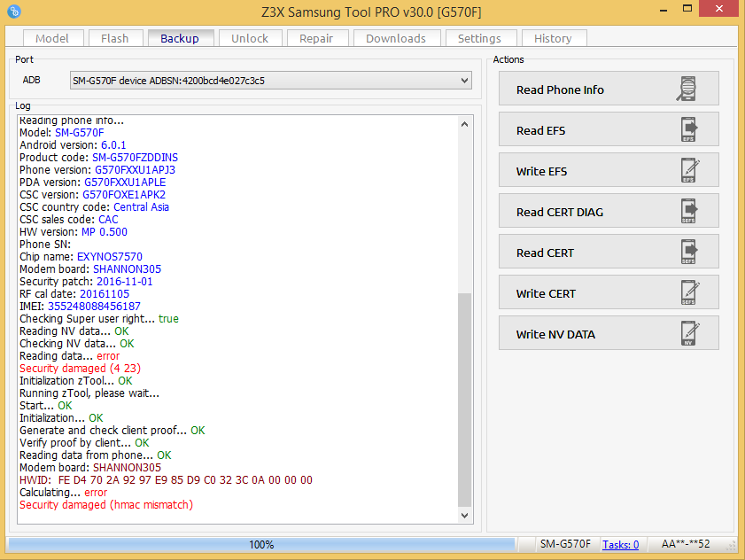Click the Z3X app logo icon
745x560 pixels.
[14, 11]
